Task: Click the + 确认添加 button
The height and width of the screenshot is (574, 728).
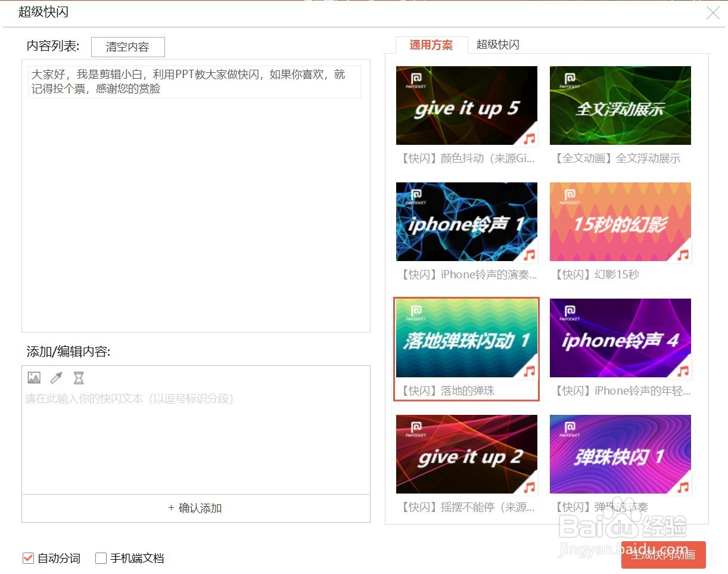Action: pos(196,508)
